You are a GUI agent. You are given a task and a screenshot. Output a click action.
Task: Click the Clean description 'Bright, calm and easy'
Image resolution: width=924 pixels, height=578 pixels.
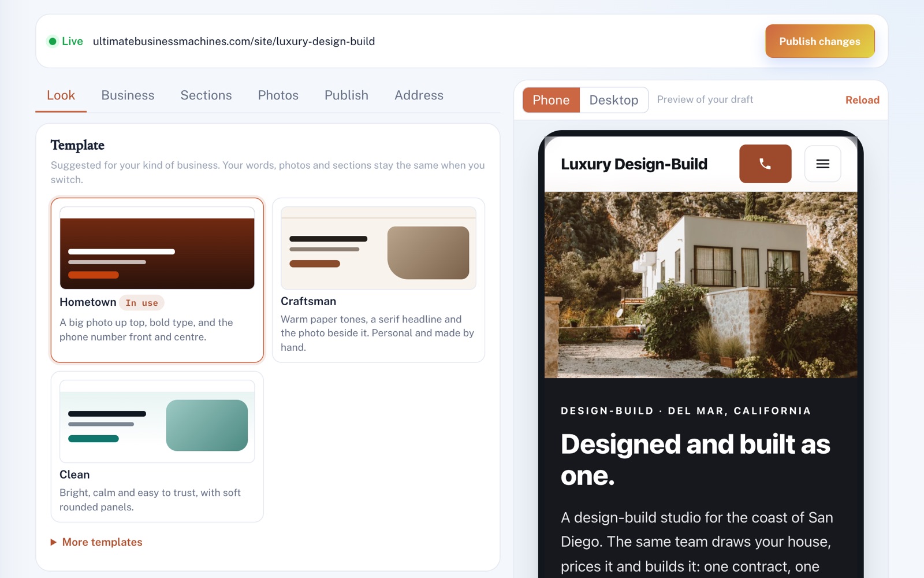(150, 499)
